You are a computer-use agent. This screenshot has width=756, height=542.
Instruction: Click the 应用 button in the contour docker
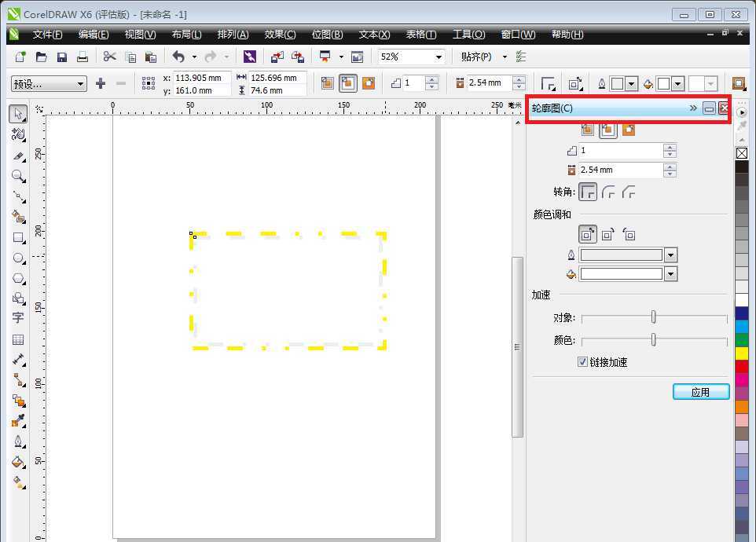click(700, 391)
